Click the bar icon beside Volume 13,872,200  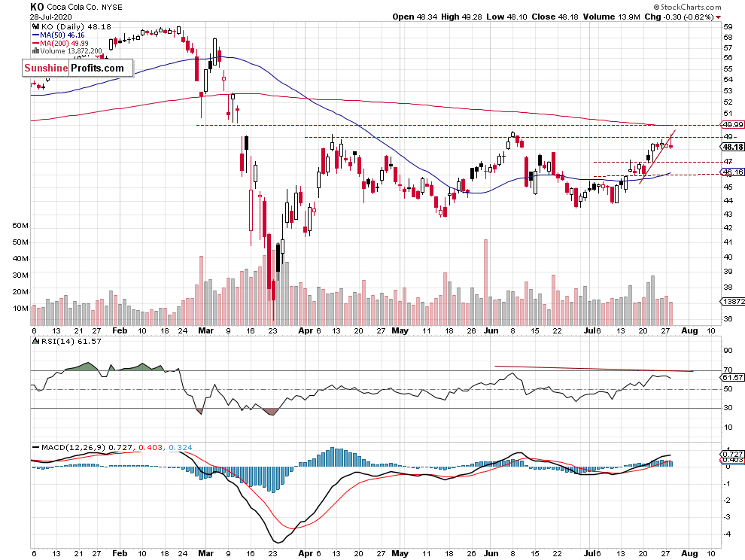[35, 51]
